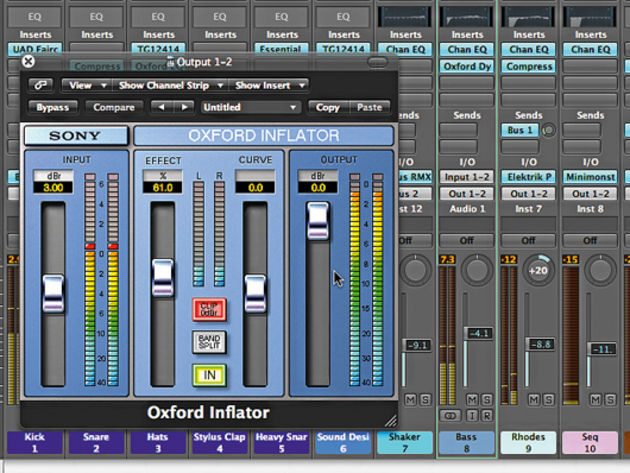
Task: Select the Seq 10 track label
Action: coord(591,442)
